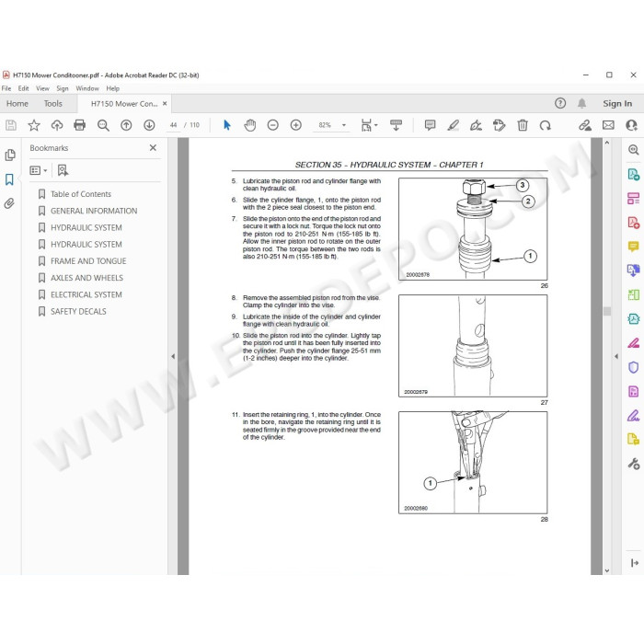Open the Help question mark icon

(x=560, y=103)
